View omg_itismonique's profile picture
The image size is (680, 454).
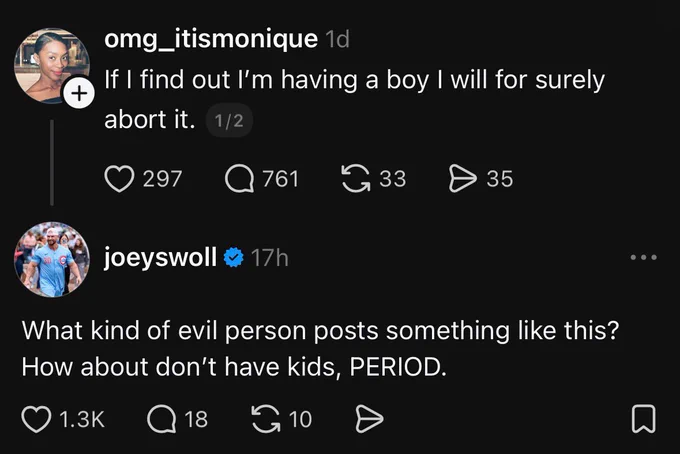click(x=52, y=65)
